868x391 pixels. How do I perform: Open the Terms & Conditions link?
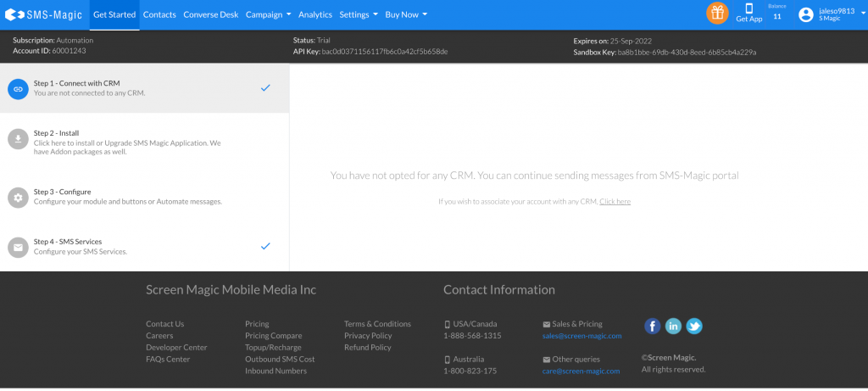(377, 324)
